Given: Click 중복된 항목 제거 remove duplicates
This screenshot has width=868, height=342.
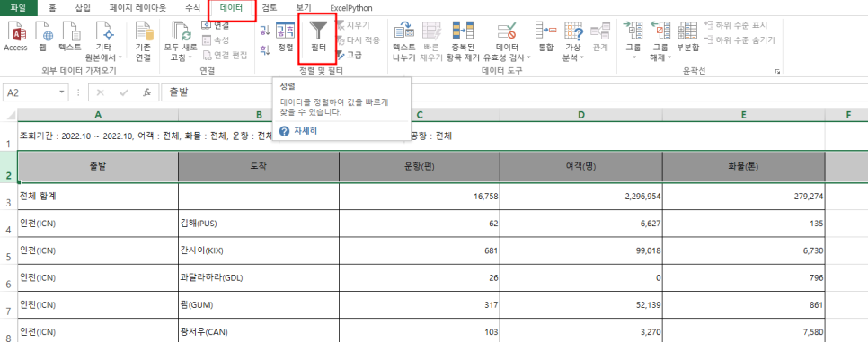Looking at the screenshot, I should (x=463, y=41).
